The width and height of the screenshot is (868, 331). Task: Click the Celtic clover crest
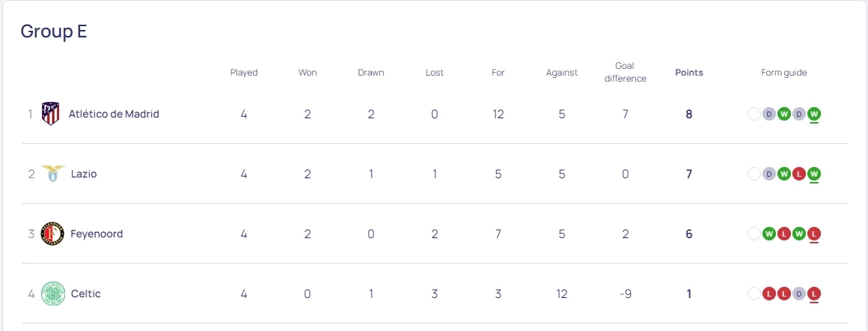point(52,294)
